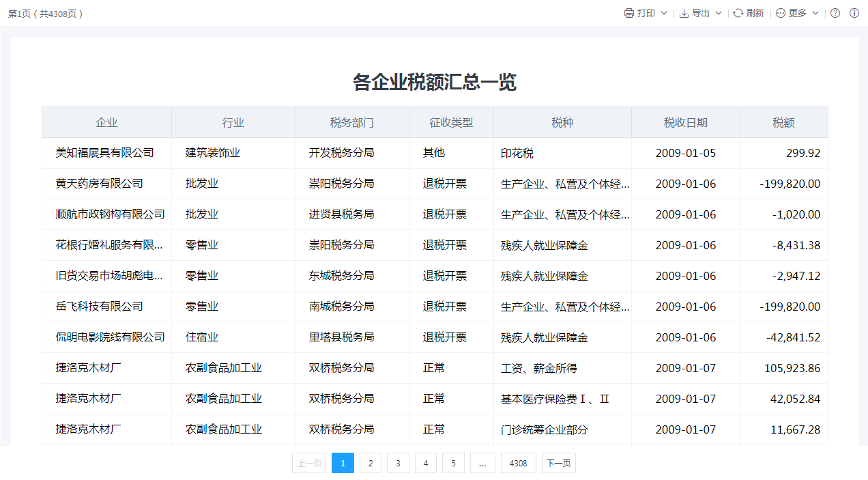Click the 更多 ellipsis circle icon
Viewport: 868px width, 480px height.
(781, 13)
